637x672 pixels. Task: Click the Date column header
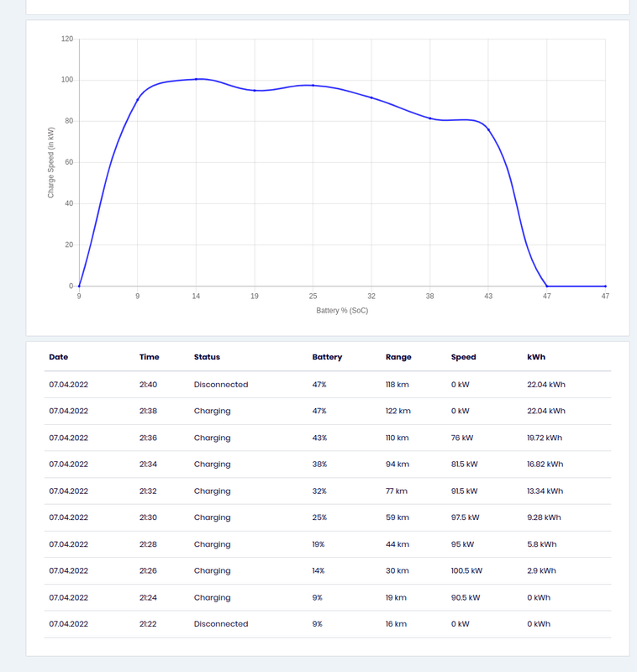click(x=58, y=357)
